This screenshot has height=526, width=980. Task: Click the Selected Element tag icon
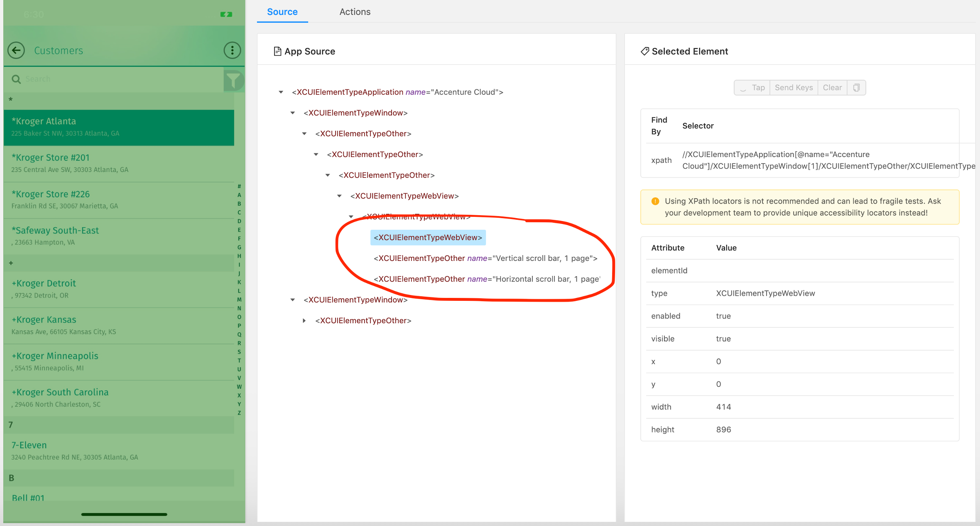tap(644, 51)
